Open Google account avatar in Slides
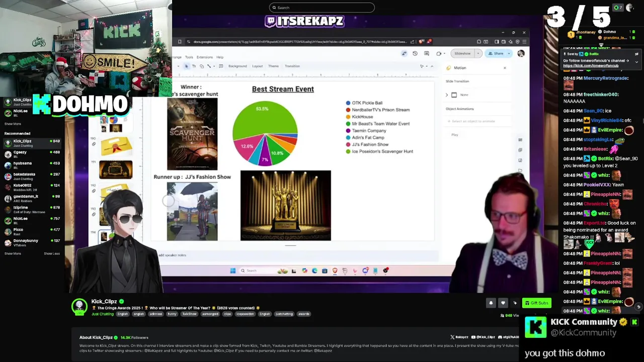This screenshot has height=362, width=644. (x=521, y=53)
